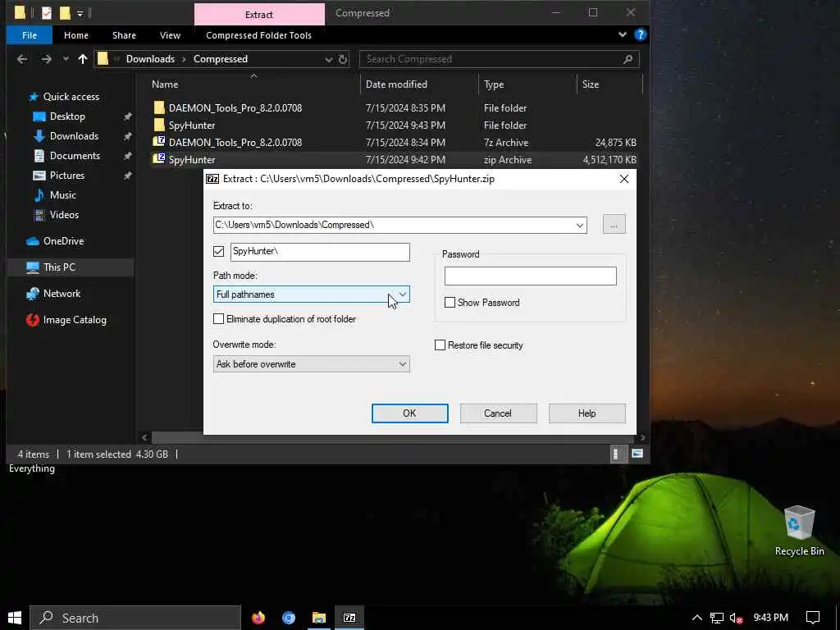This screenshot has height=630, width=840.
Task: Open Documents in the navigation pane
Action: pos(75,156)
